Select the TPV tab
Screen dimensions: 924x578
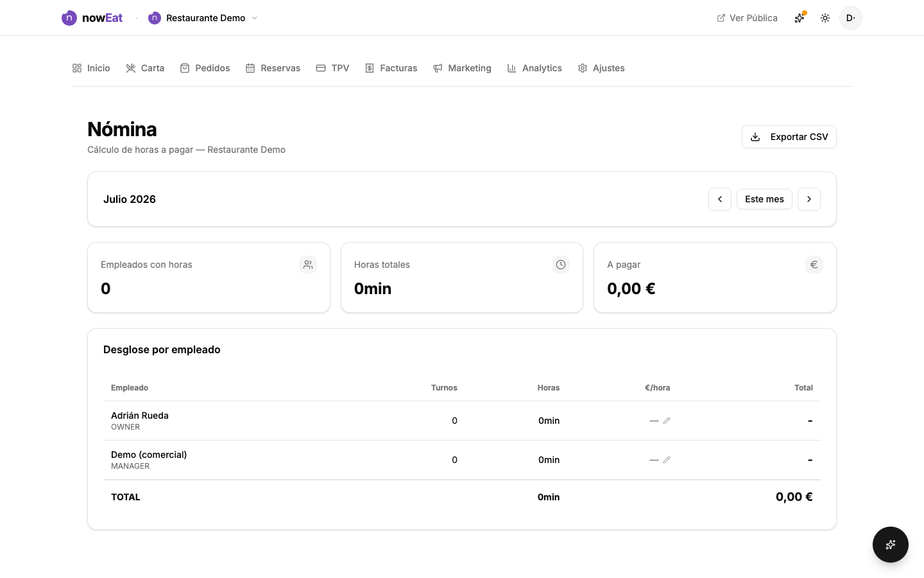332,68
